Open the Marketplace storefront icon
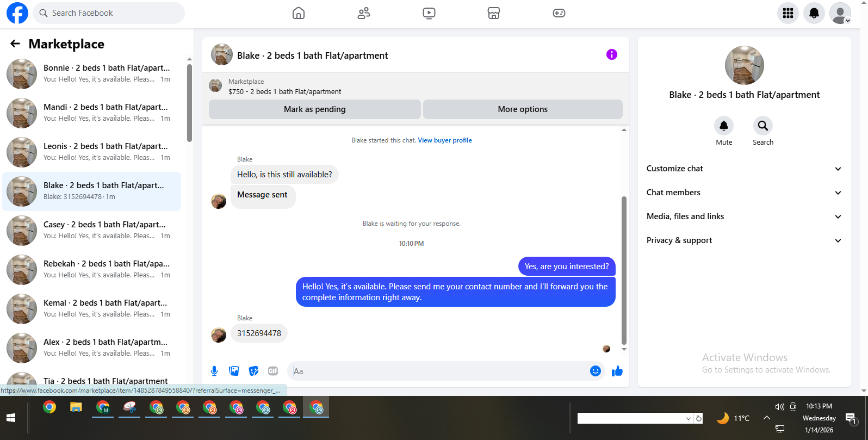This screenshot has width=868, height=440. (x=494, y=13)
